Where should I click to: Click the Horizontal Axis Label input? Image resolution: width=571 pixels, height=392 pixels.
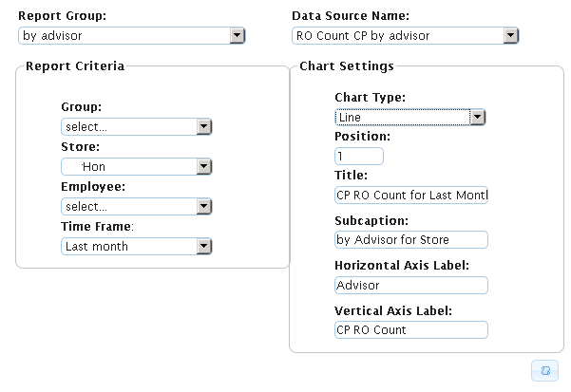click(x=410, y=285)
